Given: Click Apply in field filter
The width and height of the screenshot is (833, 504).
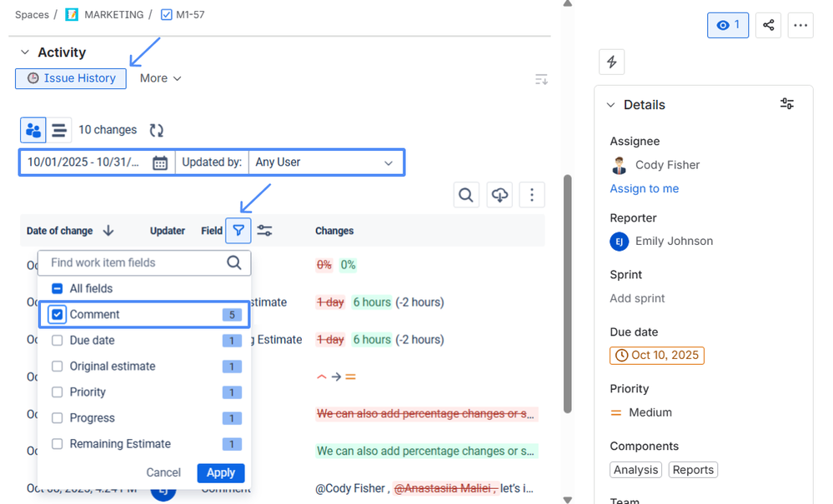Looking at the screenshot, I should coord(220,472).
